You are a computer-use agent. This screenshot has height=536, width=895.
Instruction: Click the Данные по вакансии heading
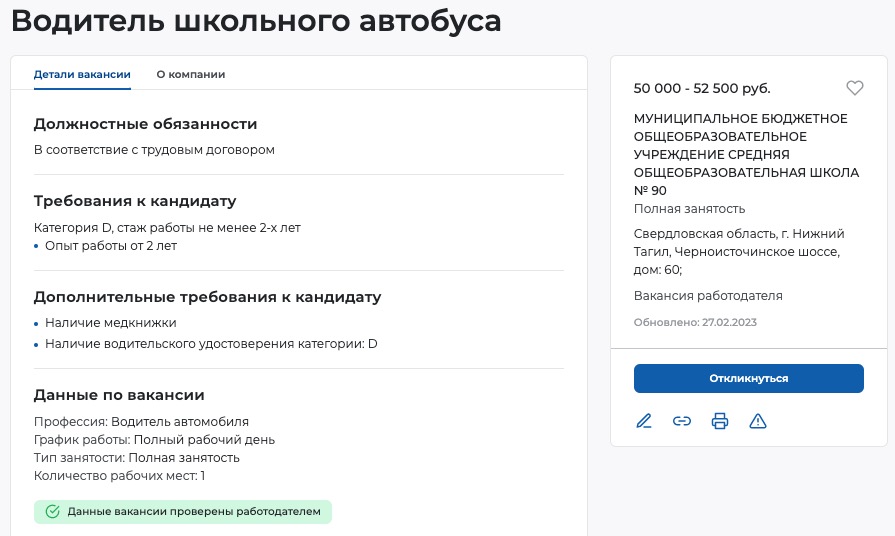119,395
